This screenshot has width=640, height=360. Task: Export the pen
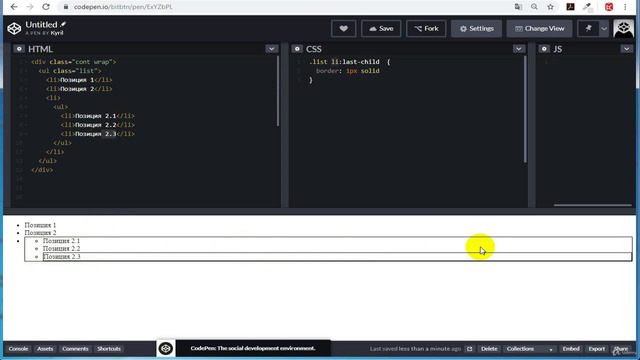pos(597,349)
